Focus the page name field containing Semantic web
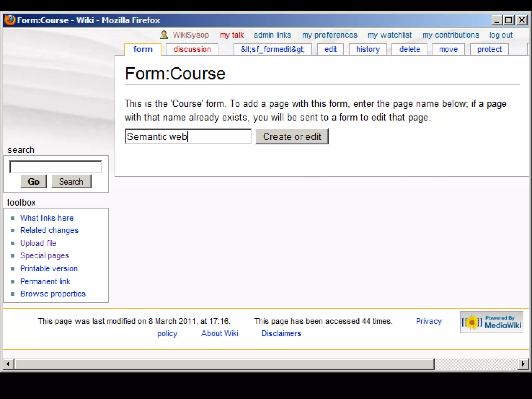The height and width of the screenshot is (399, 532). (x=188, y=136)
